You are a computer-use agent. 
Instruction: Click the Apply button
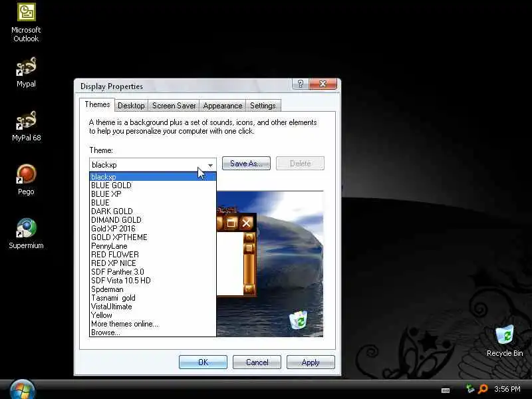click(311, 362)
